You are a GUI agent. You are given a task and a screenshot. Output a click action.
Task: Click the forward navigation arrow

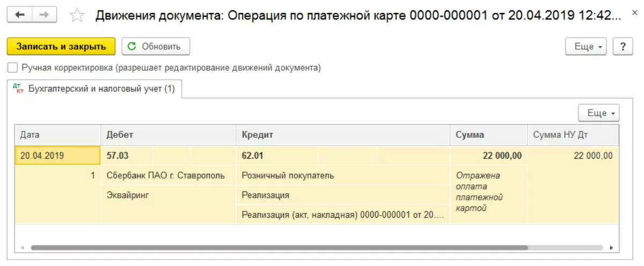point(45,14)
